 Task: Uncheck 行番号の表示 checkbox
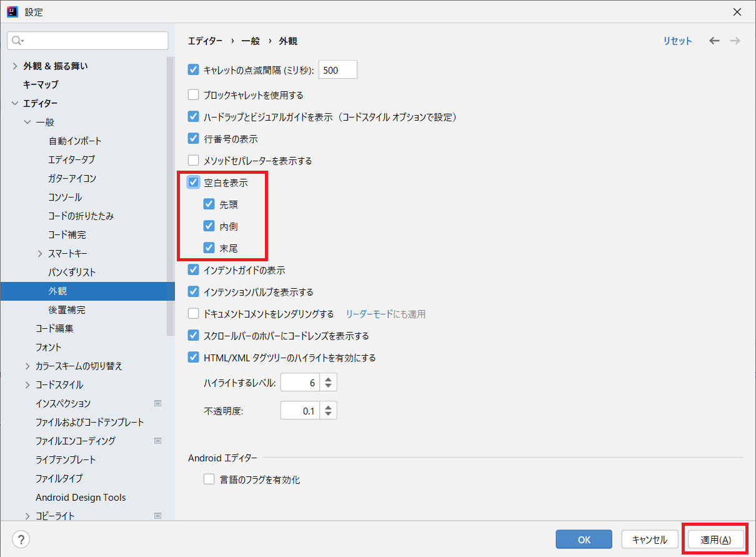194,139
